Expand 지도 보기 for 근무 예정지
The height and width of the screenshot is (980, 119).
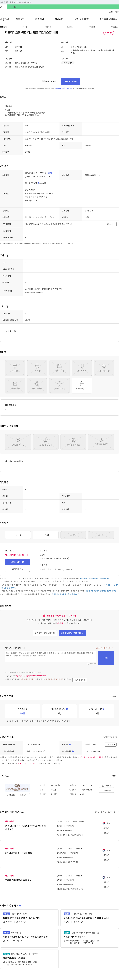[111, 224]
